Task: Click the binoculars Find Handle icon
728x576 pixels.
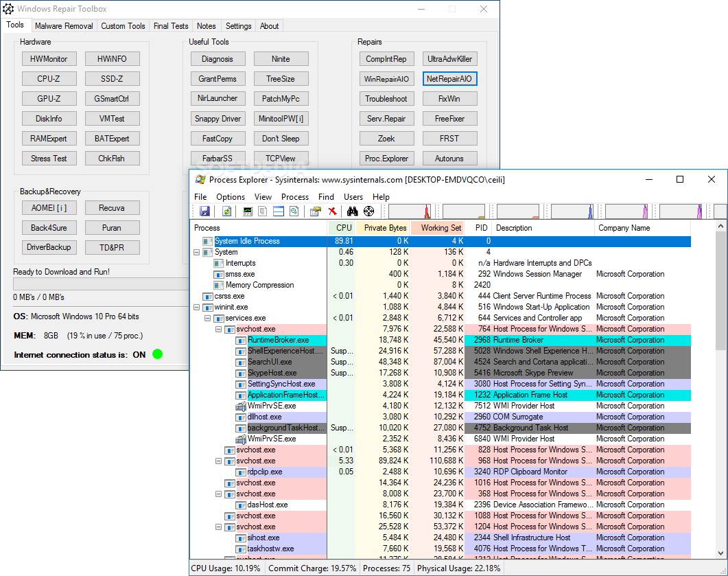Action: pyautogui.click(x=353, y=211)
